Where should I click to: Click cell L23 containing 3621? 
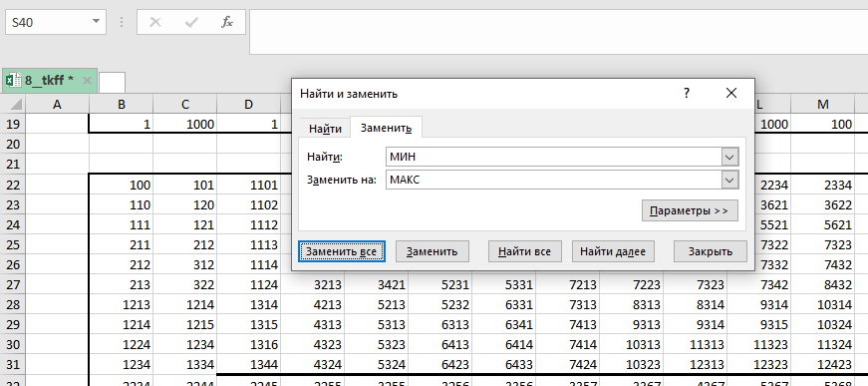click(772, 204)
